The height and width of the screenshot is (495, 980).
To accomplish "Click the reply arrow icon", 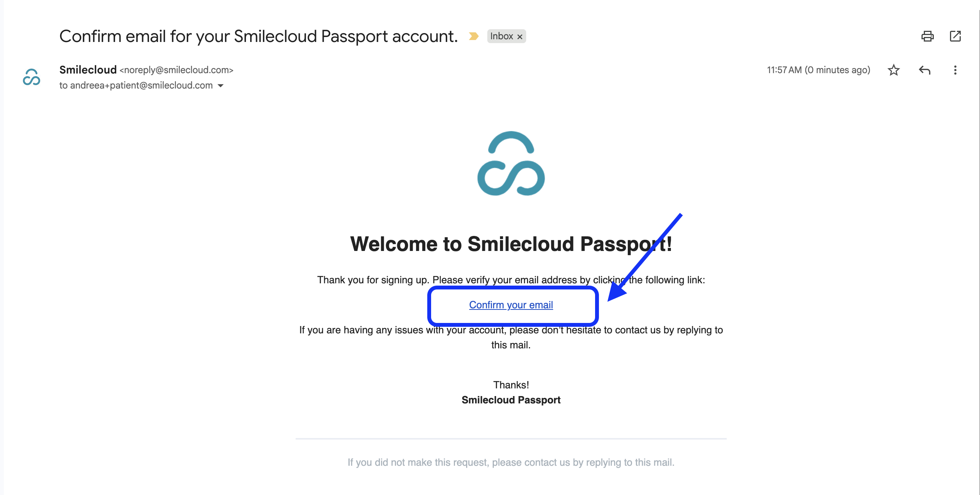I will pyautogui.click(x=924, y=70).
